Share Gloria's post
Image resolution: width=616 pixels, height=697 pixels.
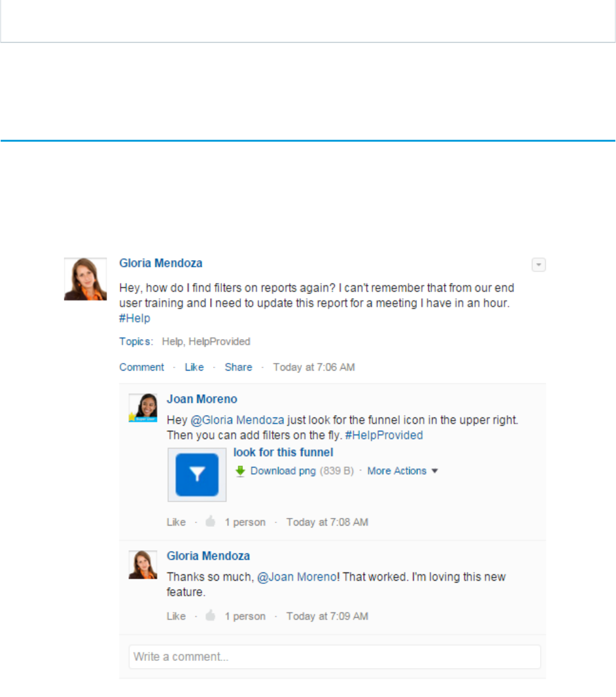pos(238,367)
